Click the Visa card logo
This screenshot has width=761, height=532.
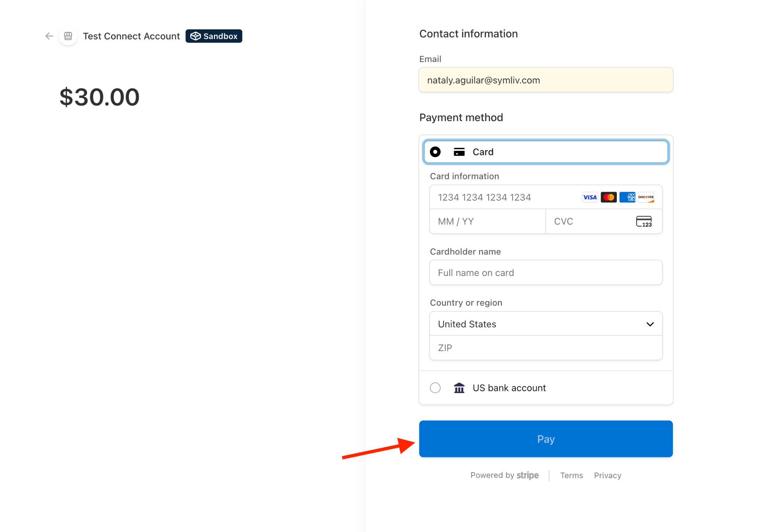coord(590,197)
